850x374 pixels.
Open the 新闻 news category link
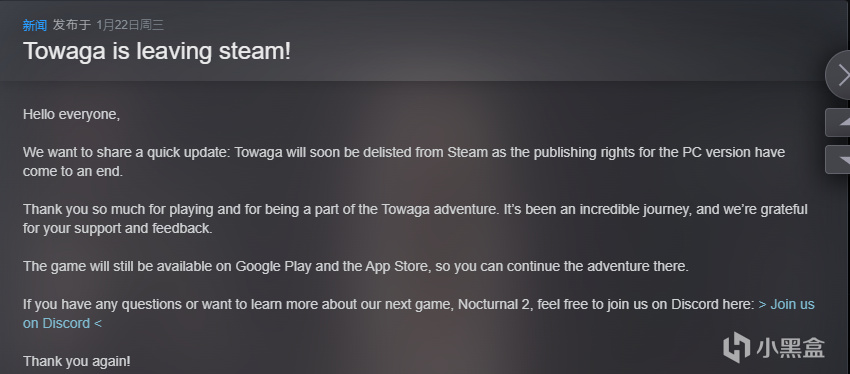pos(35,25)
